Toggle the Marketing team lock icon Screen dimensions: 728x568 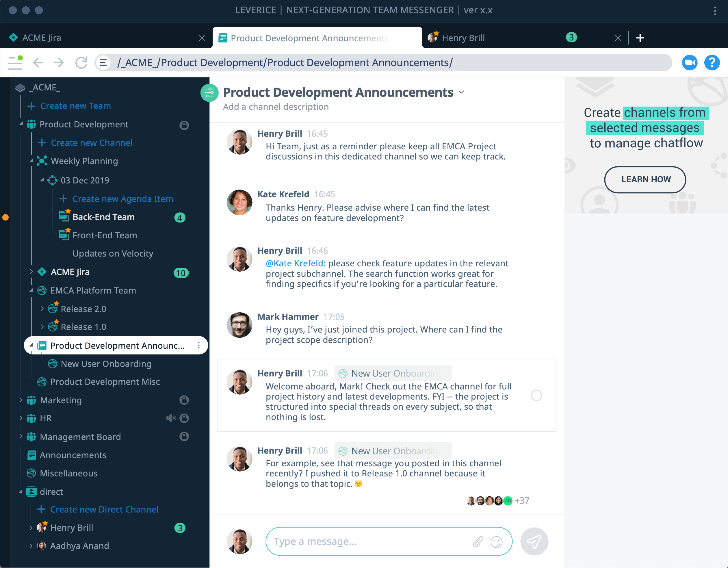(x=184, y=400)
